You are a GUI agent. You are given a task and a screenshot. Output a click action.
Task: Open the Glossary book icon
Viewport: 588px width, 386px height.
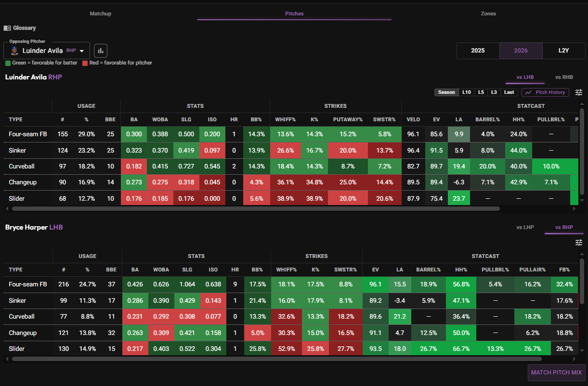7,28
